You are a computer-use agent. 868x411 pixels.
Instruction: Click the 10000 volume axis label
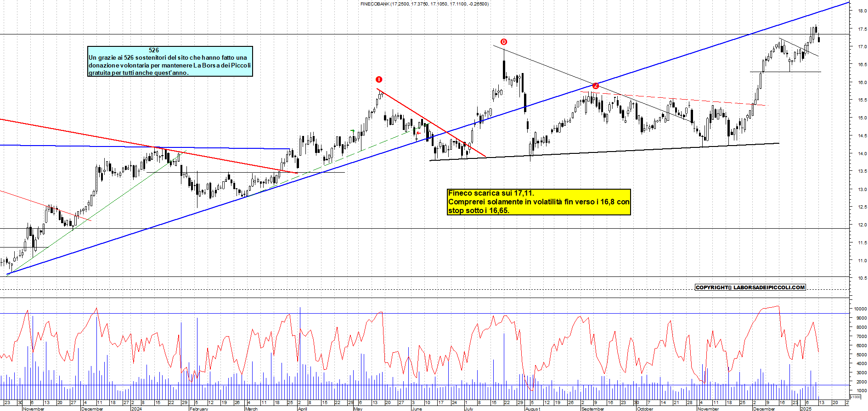point(861,309)
